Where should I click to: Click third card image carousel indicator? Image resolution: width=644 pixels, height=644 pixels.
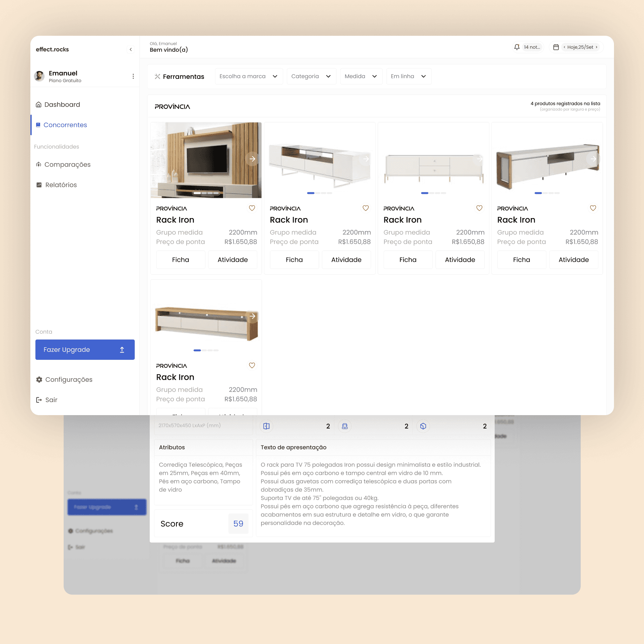tap(434, 193)
